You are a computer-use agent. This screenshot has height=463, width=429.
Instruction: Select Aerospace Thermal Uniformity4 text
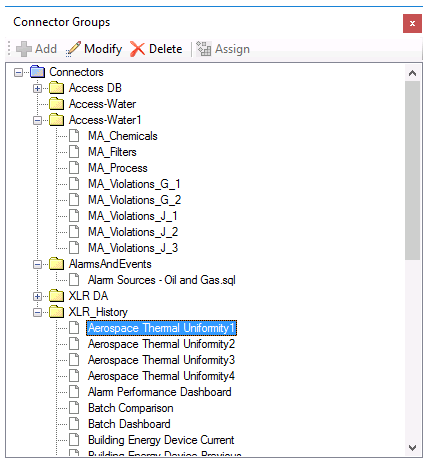(x=162, y=376)
